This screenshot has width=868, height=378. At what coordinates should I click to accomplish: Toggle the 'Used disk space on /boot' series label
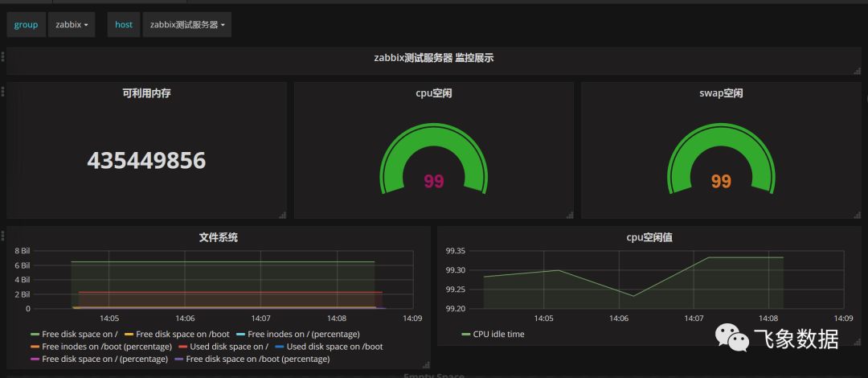[x=334, y=347]
